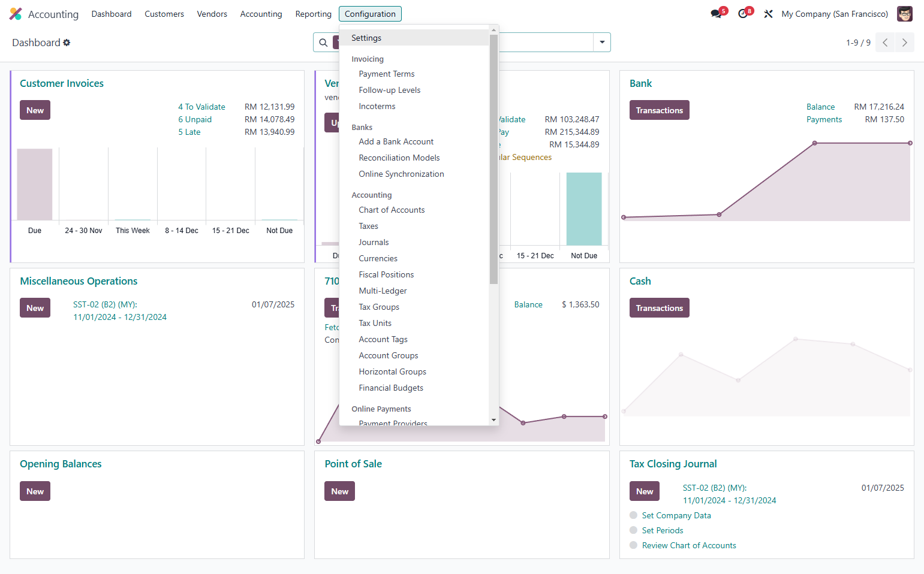Select Journals menu entry
924x574 pixels.
click(414, 242)
